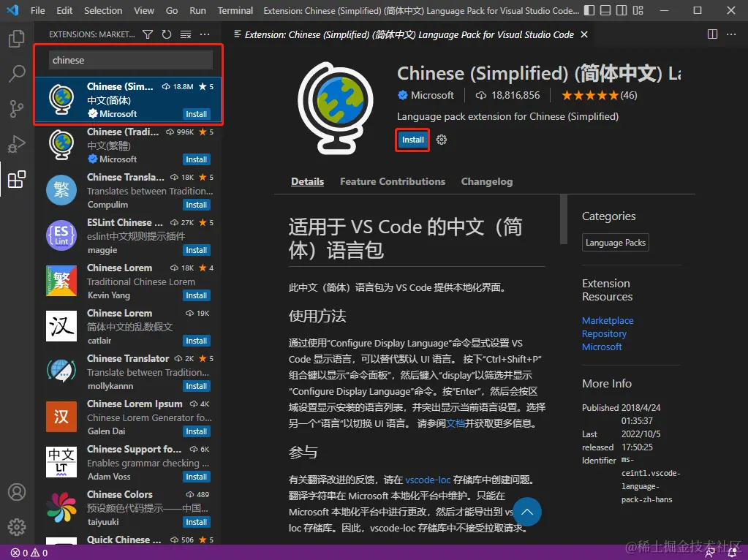The image size is (748, 560).
Task: Click the VS Code logo in title bar
Action: click(x=13, y=10)
